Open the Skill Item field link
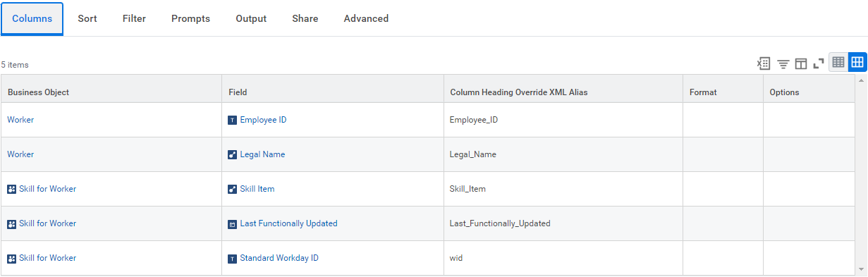Viewport: 868px width, 277px height. point(257,189)
